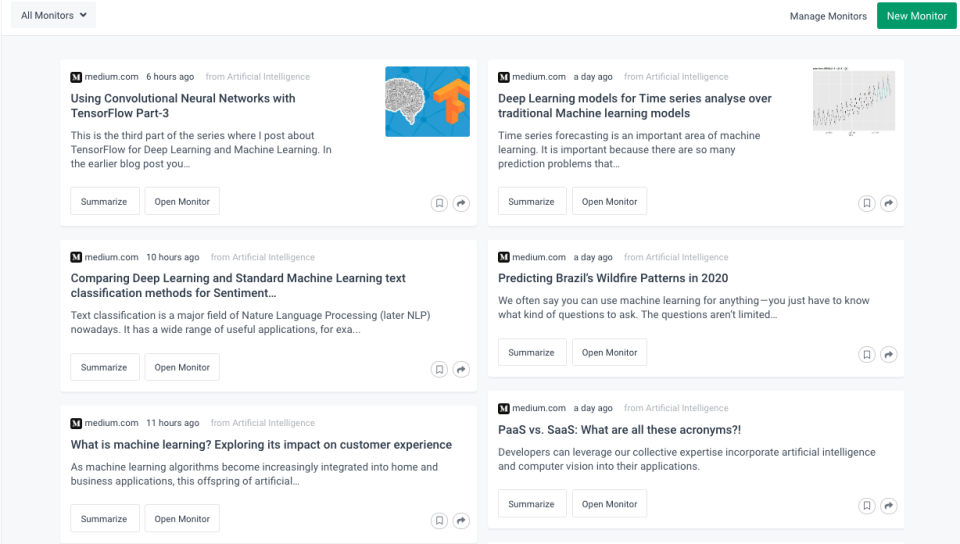Expand the All Monitors dropdown
The height and width of the screenshot is (544, 960).
53,16
